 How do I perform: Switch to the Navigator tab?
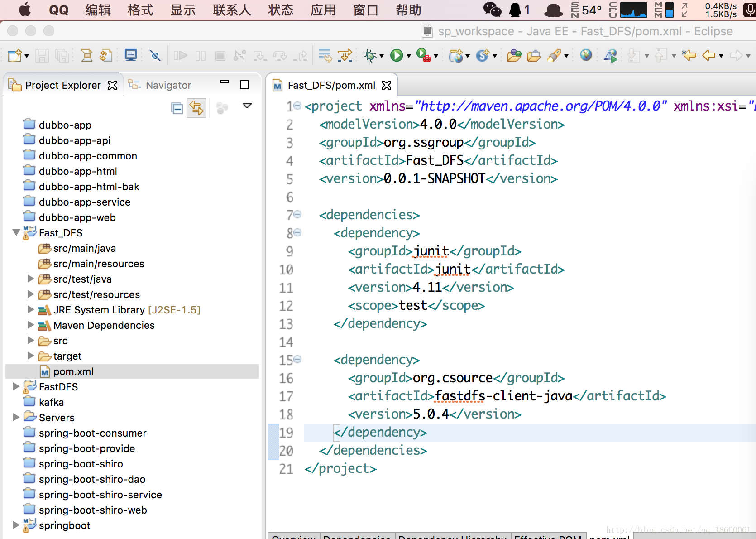[x=160, y=85]
